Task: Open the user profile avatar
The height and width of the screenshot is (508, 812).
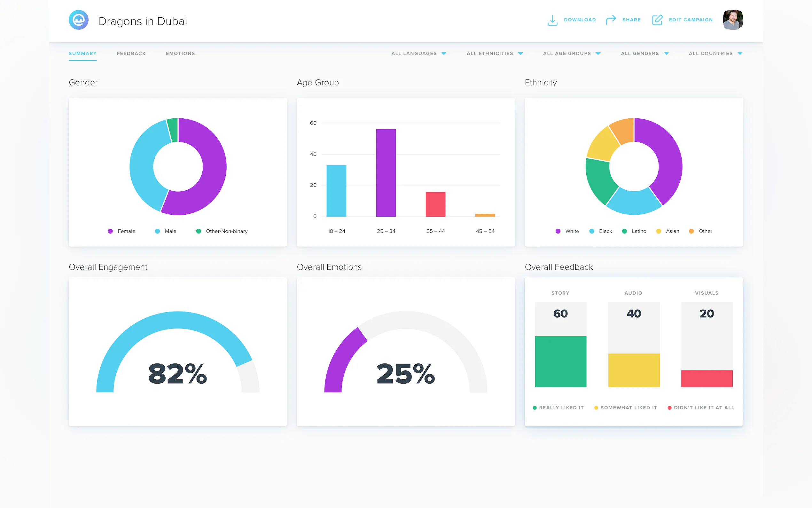Action: (x=732, y=20)
